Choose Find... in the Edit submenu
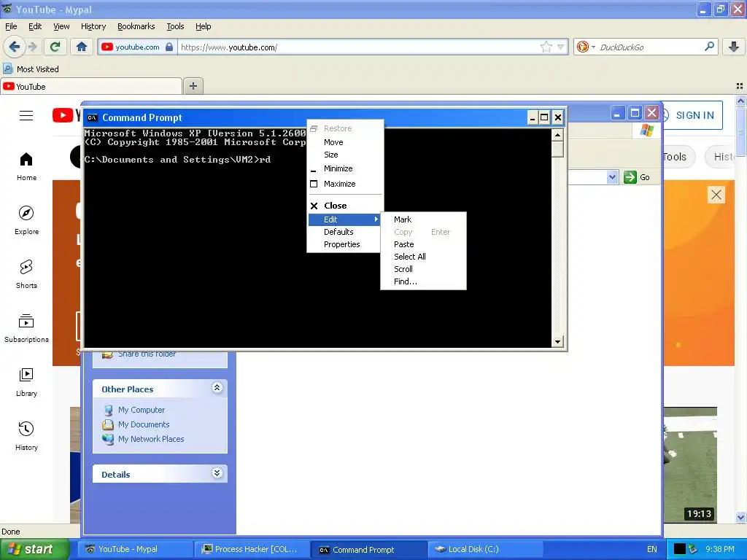The height and width of the screenshot is (560, 747). click(423, 281)
